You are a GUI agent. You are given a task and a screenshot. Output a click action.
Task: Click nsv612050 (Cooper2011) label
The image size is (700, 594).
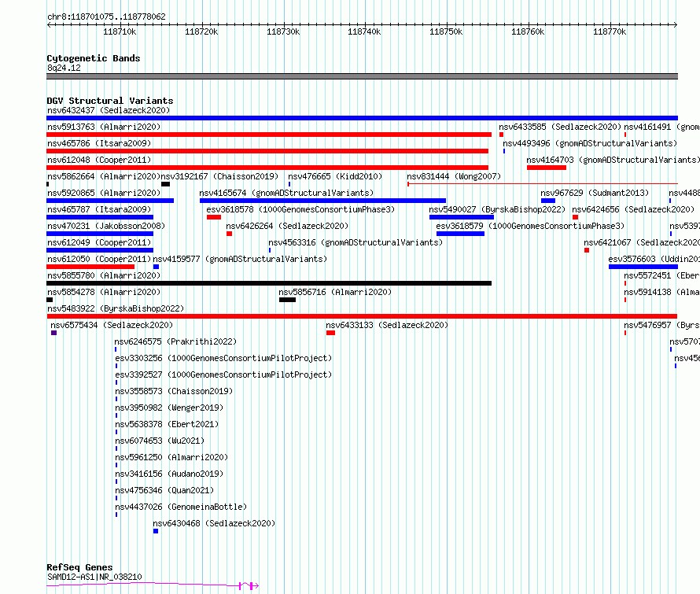click(99, 259)
